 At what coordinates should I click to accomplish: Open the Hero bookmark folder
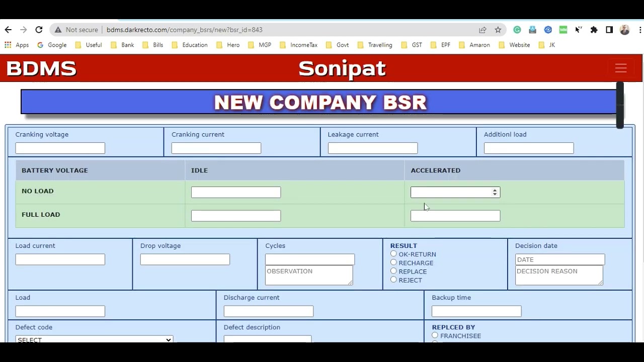click(x=228, y=45)
